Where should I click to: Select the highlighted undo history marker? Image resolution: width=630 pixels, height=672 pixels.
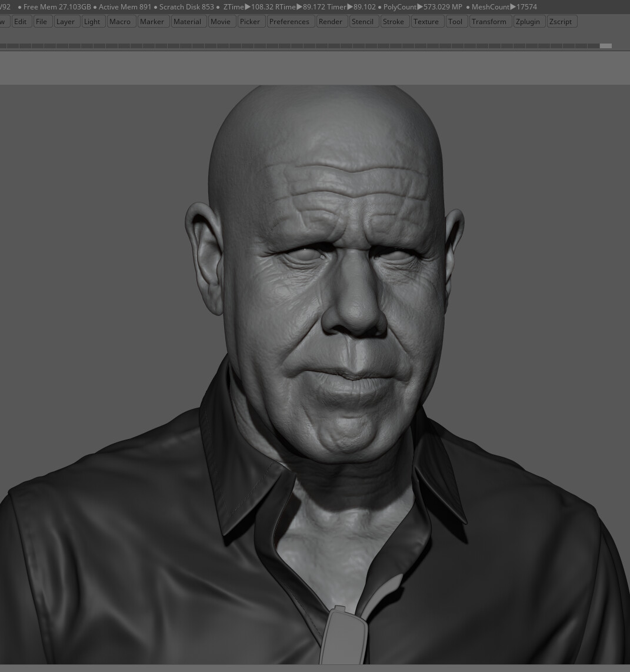click(x=605, y=46)
